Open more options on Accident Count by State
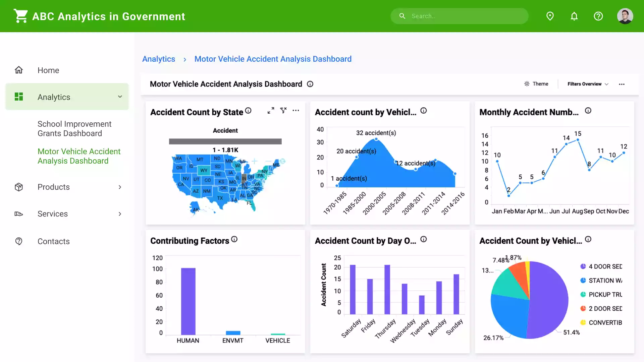The image size is (644, 362). (x=296, y=111)
